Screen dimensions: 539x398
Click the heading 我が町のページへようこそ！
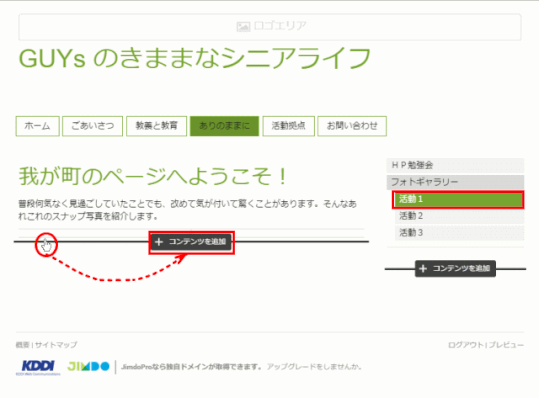[x=153, y=176]
